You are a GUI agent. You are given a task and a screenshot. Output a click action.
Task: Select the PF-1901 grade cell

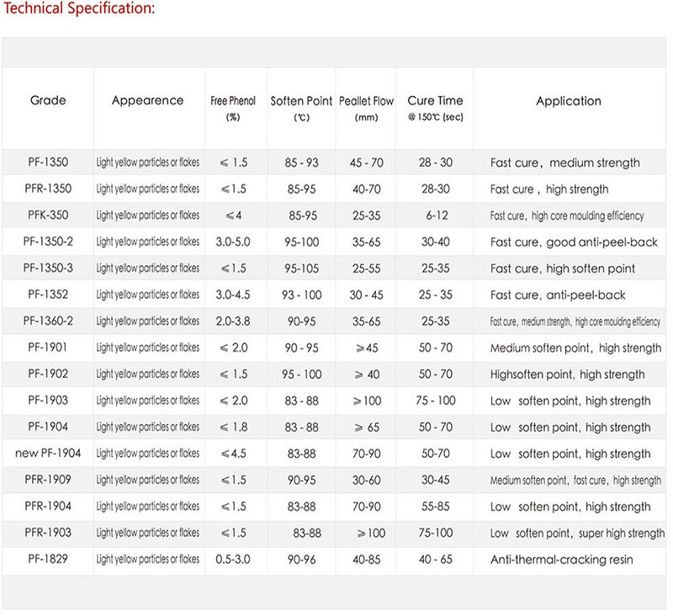[48, 348]
